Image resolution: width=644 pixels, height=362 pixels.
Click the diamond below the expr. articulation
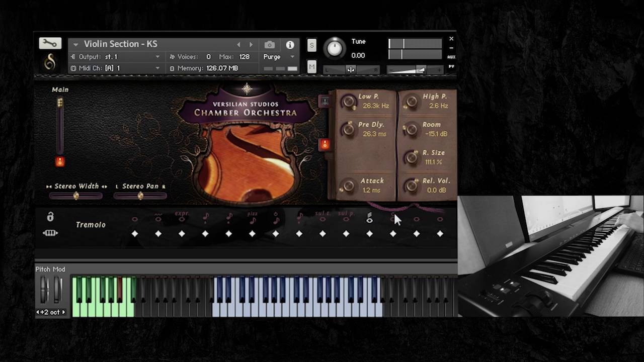click(182, 234)
